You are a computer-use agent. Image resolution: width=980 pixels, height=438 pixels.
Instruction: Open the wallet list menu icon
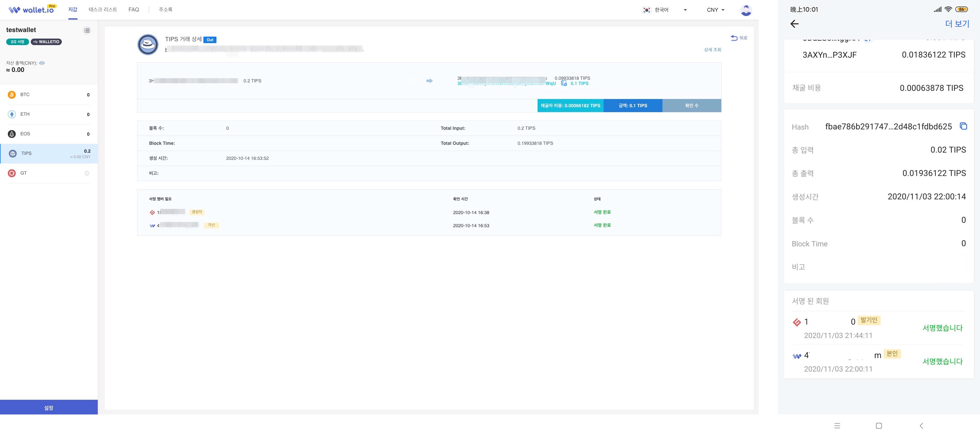click(x=87, y=30)
